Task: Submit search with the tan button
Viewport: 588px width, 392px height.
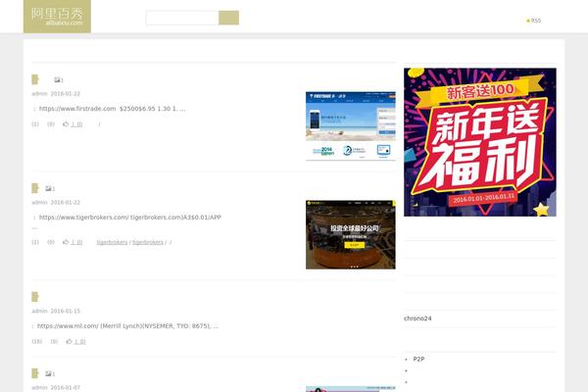Action: click(228, 18)
